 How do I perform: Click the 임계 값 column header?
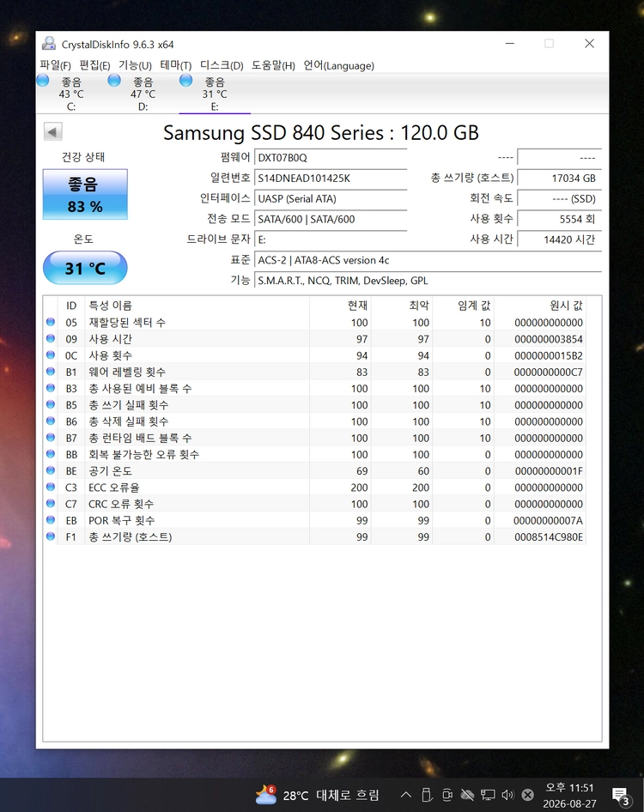463,306
